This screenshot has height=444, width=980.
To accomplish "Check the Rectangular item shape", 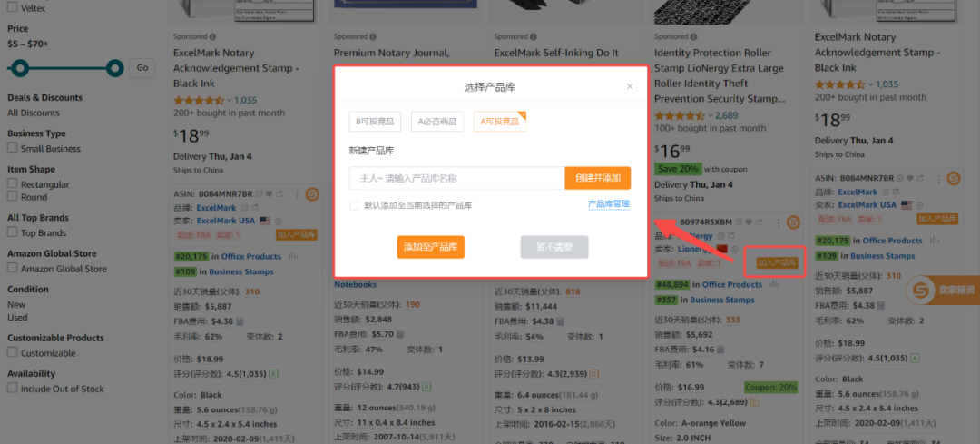I will click(13, 183).
